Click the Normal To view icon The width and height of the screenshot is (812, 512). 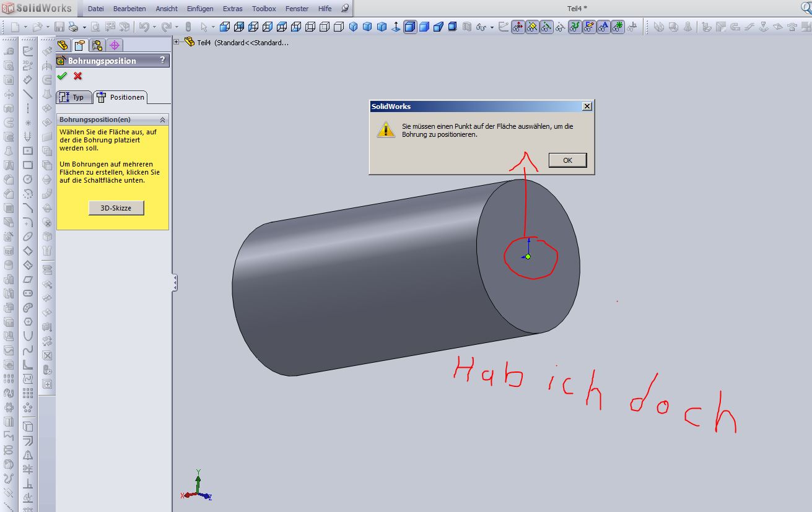395,27
